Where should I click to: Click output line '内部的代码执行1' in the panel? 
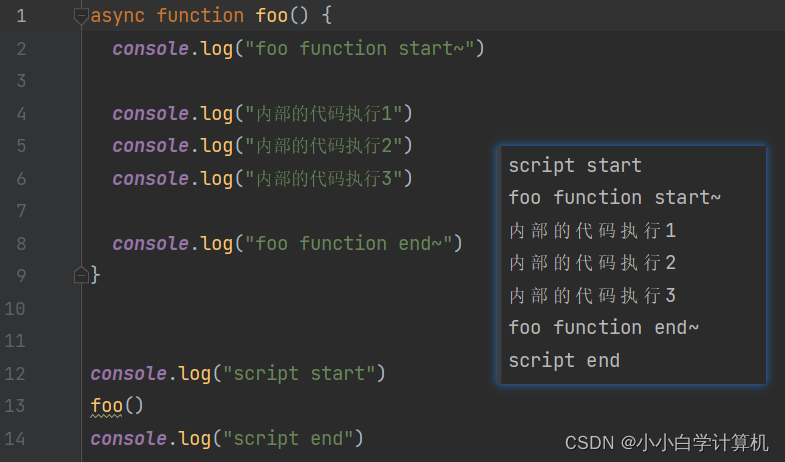[592, 231]
